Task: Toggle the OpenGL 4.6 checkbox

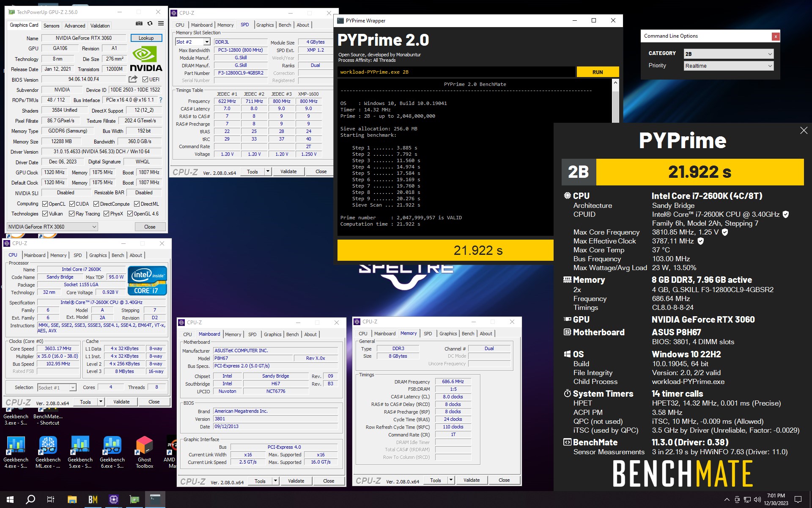Action: (x=130, y=214)
